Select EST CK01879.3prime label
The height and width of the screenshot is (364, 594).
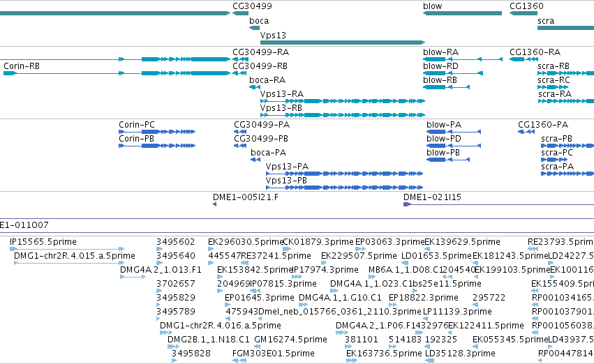click(x=318, y=242)
